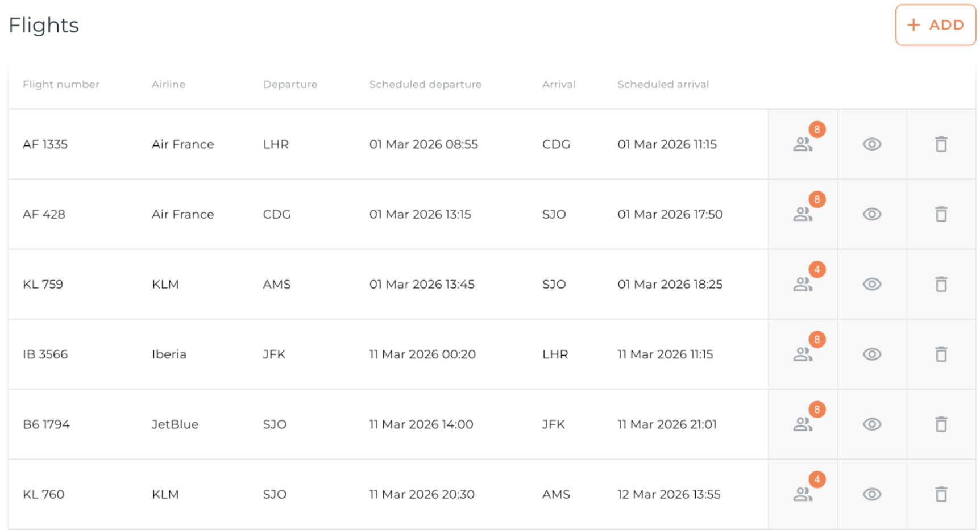980x530 pixels.
Task: Delete flight IB 3566 with trash icon
Action: 941,354
